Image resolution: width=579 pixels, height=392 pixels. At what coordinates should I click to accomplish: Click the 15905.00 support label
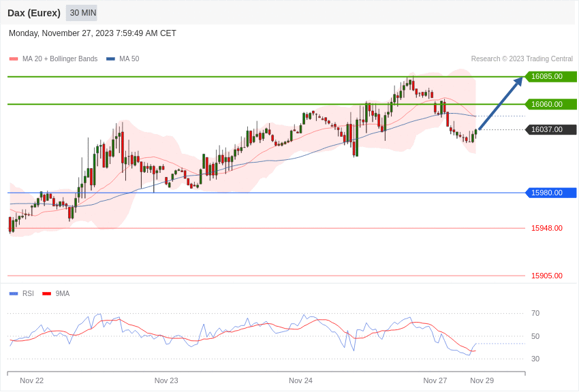[x=547, y=276]
